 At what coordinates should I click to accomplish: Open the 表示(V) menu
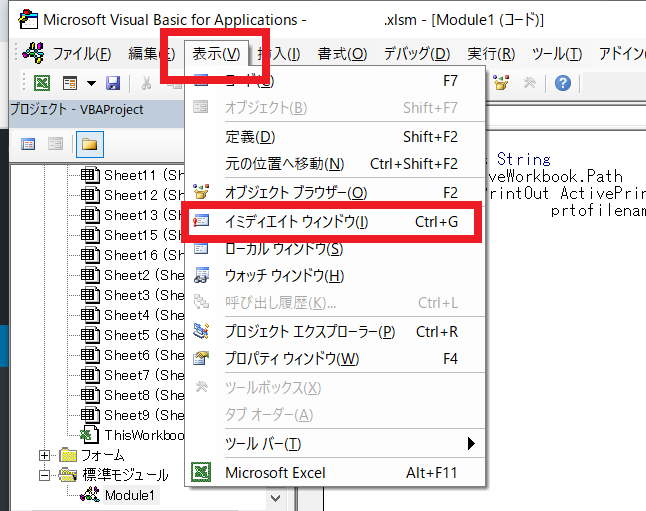click(x=216, y=54)
